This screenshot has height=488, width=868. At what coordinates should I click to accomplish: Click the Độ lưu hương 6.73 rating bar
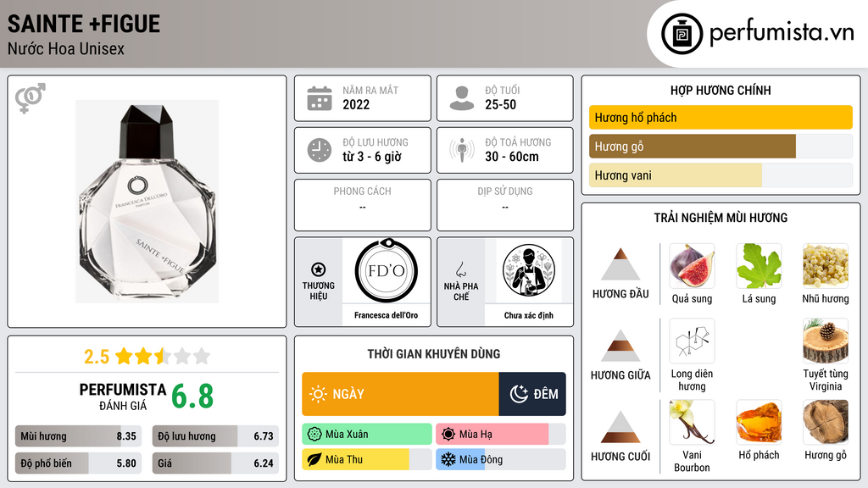coord(215,436)
